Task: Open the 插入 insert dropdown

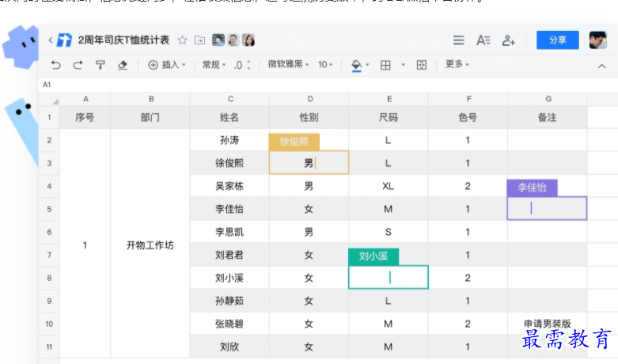Action: pos(167,65)
